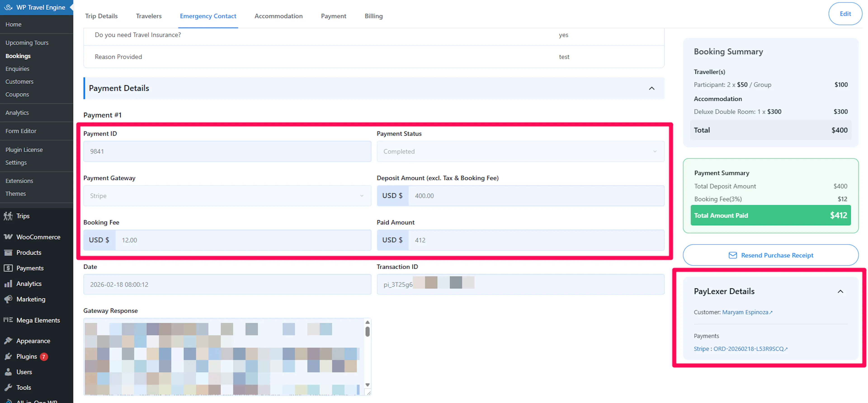The height and width of the screenshot is (403, 868).
Task: Collapse the Payment Details section
Action: pos(652,88)
